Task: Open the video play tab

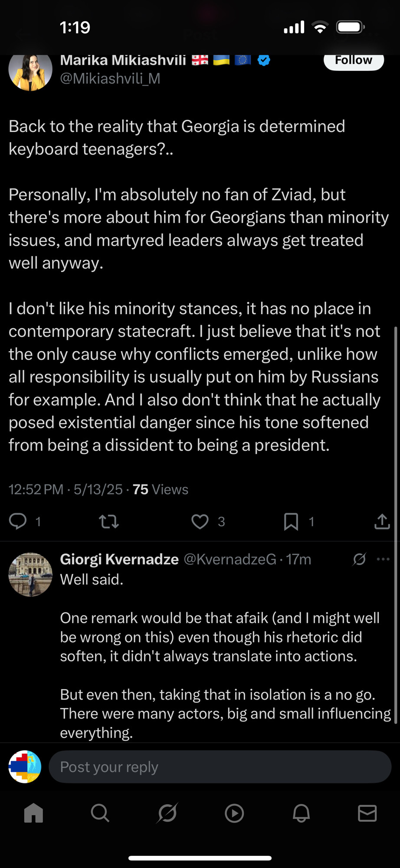Action: click(x=234, y=813)
